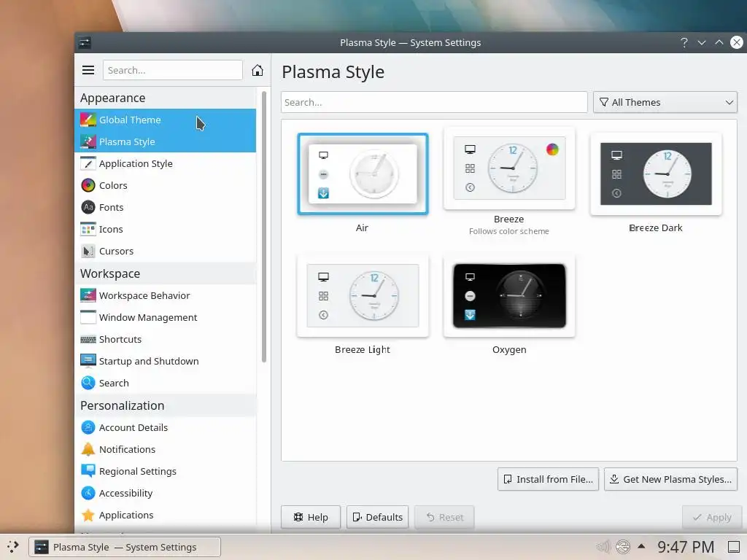Click the System Settings title bar icon
The height and width of the screenshot is (560, 747).
[85, 42]
